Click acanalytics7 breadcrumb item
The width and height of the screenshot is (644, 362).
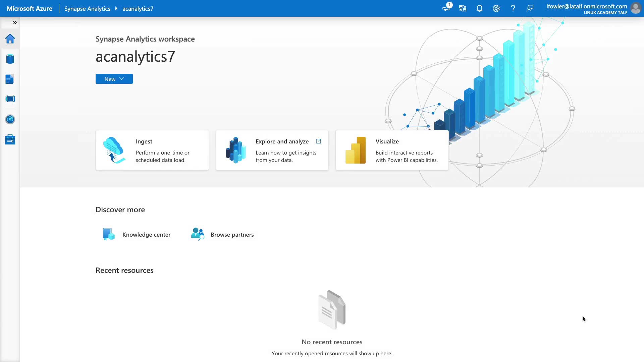138,9
